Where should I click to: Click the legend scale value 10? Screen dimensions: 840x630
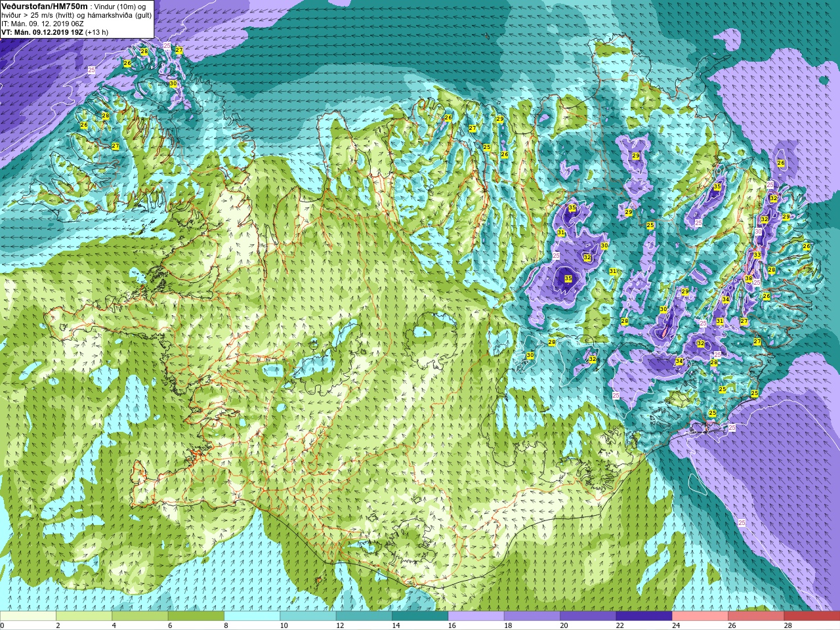point(283,625)
